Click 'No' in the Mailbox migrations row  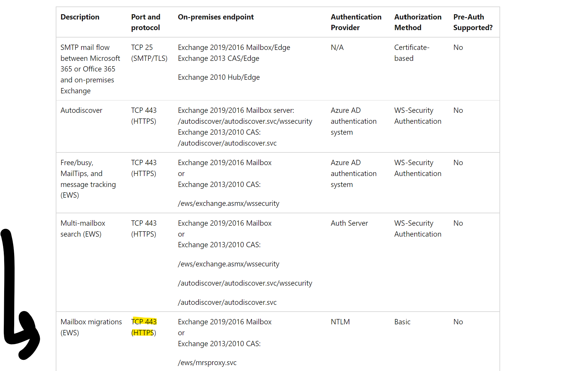pos(458,322)
